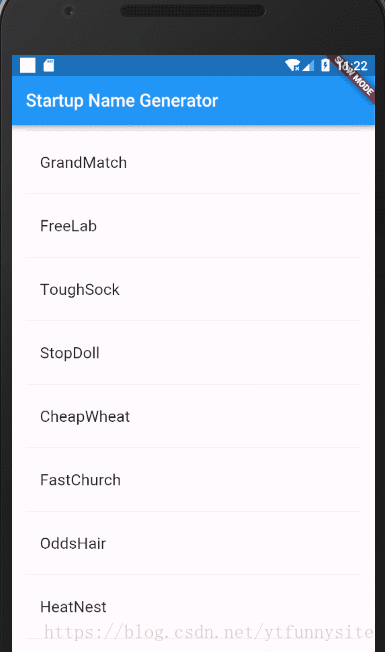Screen dimensions: 385x652
Task: Pick the FastChurch list item
Action: [x=193, y=480]
